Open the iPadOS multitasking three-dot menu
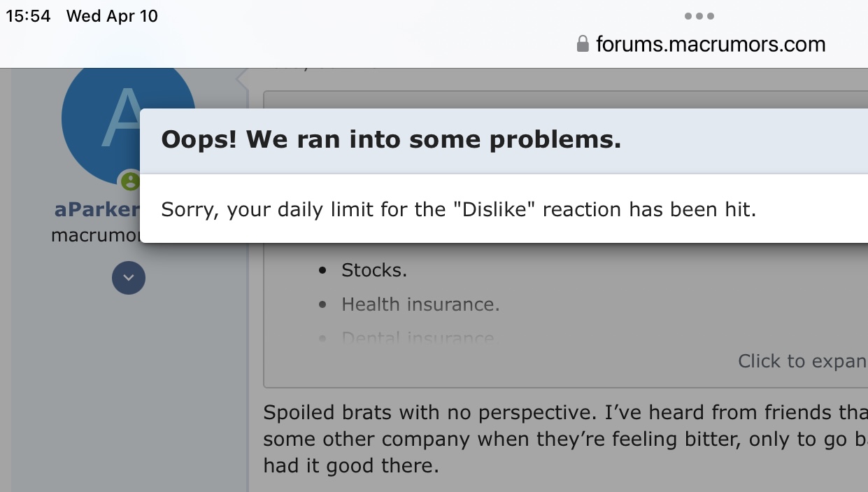 [x=699, y=16]
